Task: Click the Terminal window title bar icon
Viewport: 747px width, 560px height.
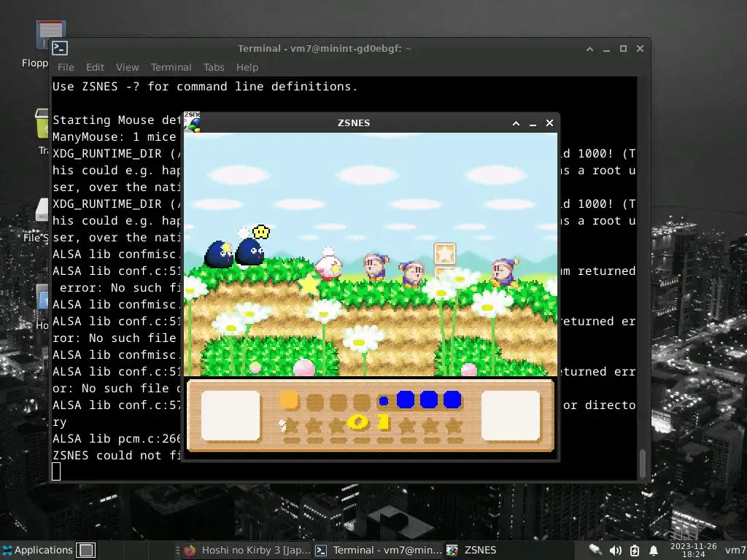Action: click(60, 48)
